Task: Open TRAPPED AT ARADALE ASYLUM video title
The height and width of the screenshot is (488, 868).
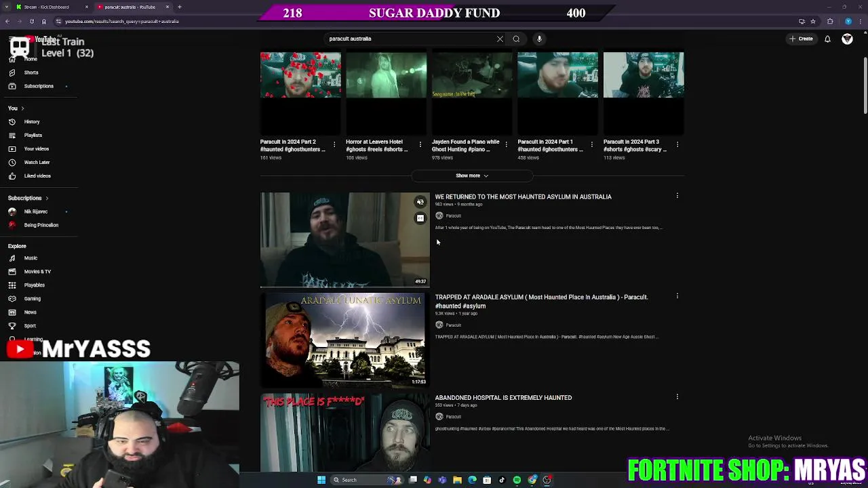Action: tap(541, 301)
